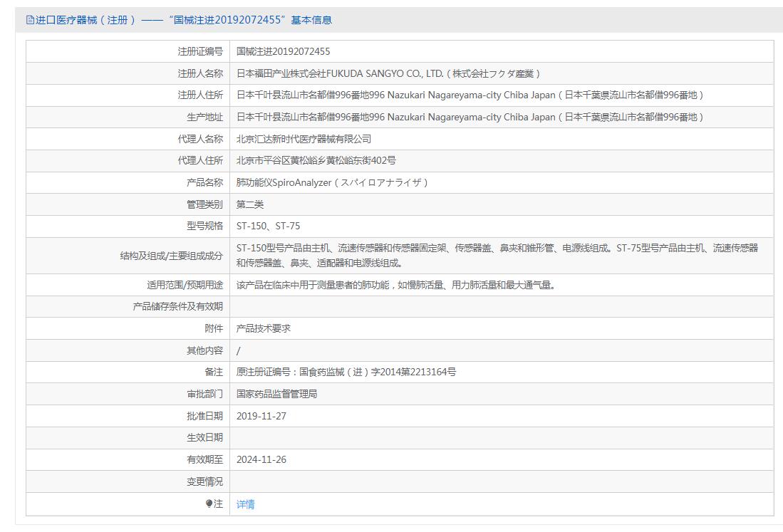Click the document icon before the page title

30,20
